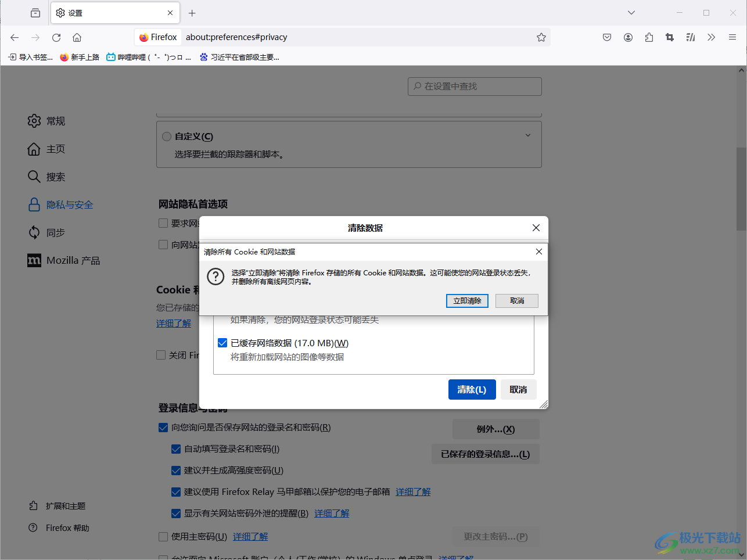Bookmark this page with star icon
This screenshot has width=747, height=560.
(x=541, y=37)
